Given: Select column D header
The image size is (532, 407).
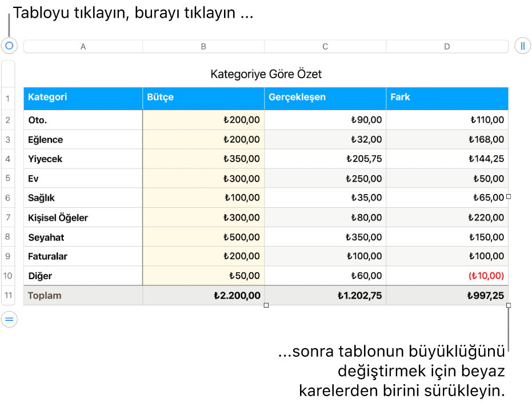Looking at the screenshot, I should (447, 46).
